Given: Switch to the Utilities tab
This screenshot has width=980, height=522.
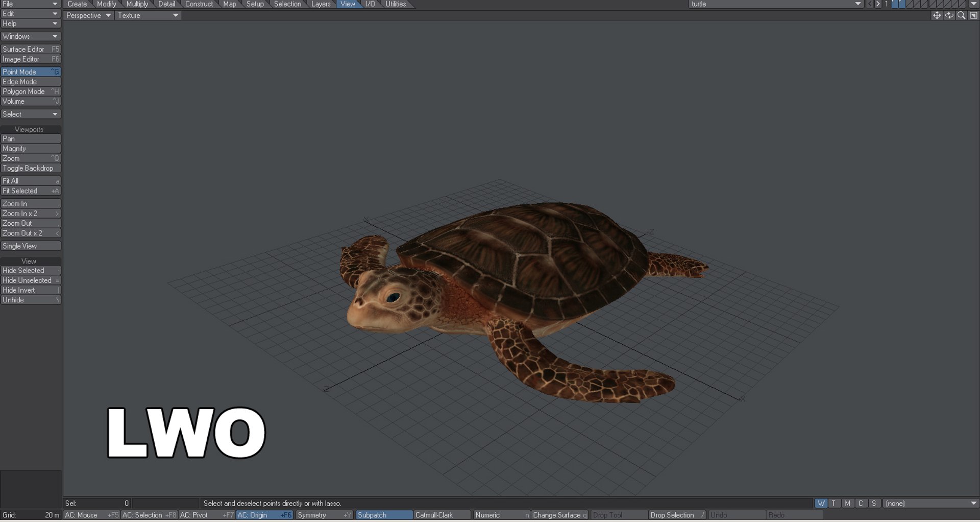Looking at the screenshot, I should [x=396, y=4].
